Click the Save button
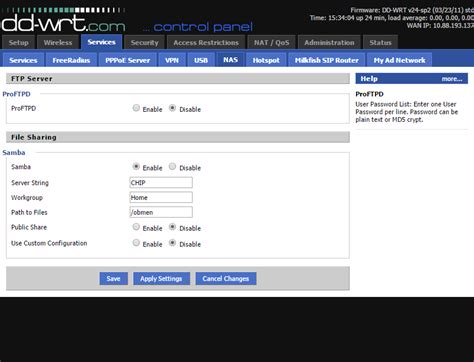This screenshot has width=474, height=362. pyautogui.click(x=113, y=278)
